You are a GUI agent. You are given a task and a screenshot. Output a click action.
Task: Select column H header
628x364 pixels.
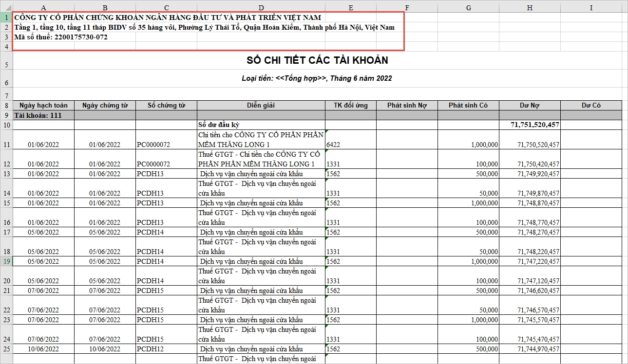pyautogui.click(x=530, y=8)
